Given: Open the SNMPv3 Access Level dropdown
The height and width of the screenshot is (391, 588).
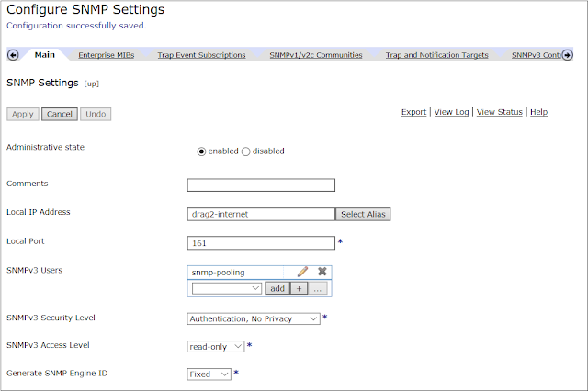Looking at the screenshot, I should 216,346.
